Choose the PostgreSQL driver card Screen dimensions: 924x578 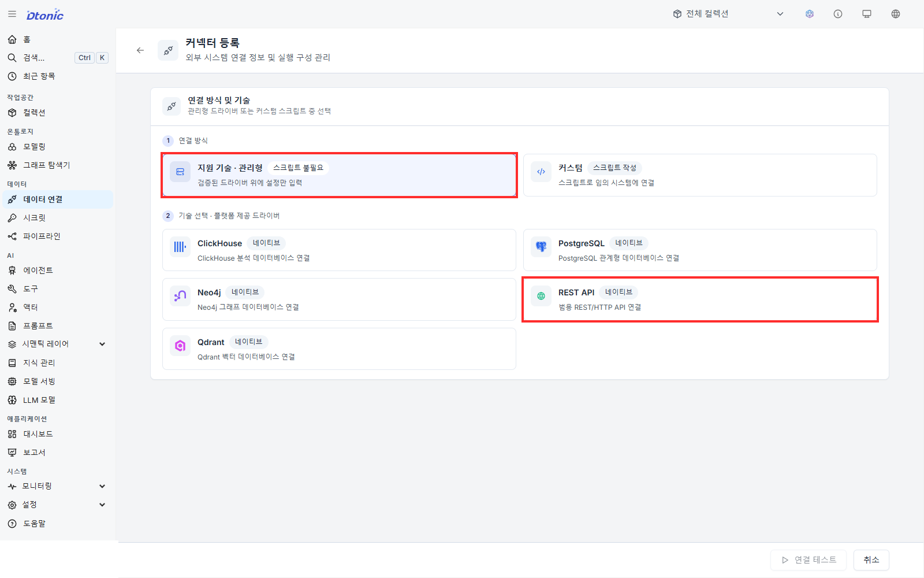pos(700,250)
